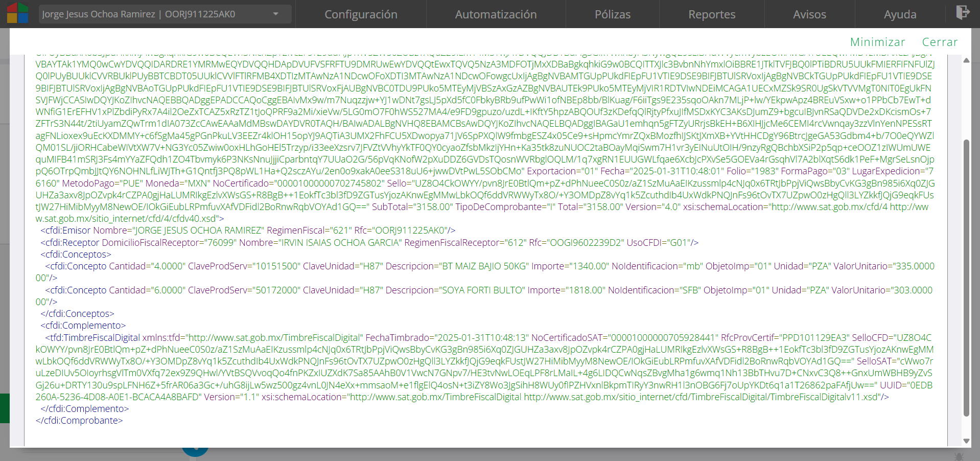Screen dimensions: 980x461
Task: Click the cfdi:Receptor line in the XML
Action: [x=369, y=242]
